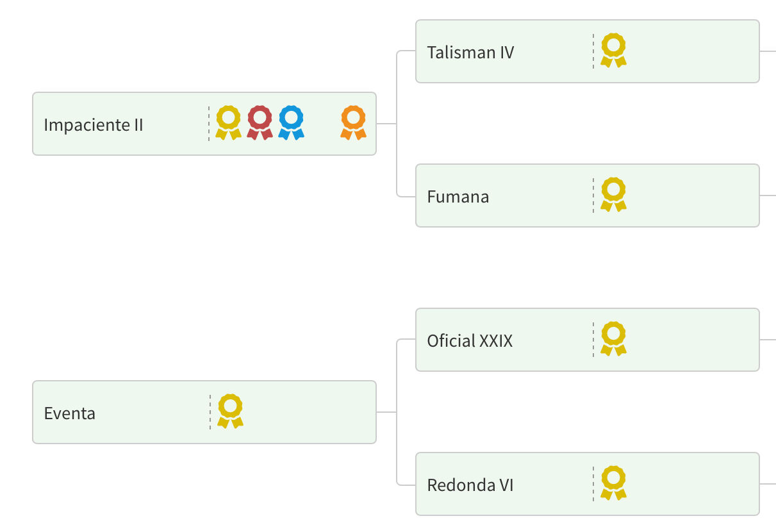Image resolution: width=776 pixels, height=532 pixels.
Task: Click connector line leaving Eventa's card
Action: pyautogui.click(x=386, y=412)
